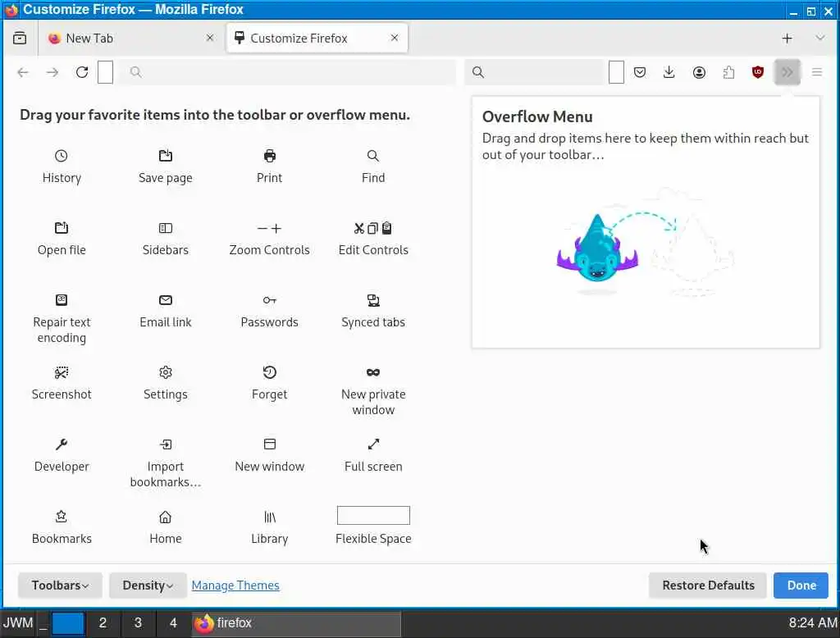This screenshot has width=840, height=638.
Task: Click the reload page button
Action: tap(82, 72)
